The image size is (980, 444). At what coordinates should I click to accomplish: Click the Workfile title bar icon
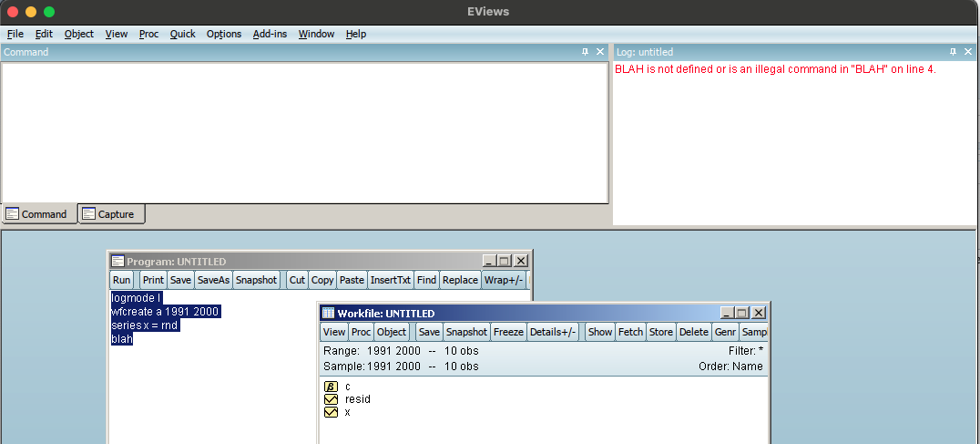[328, 313]
